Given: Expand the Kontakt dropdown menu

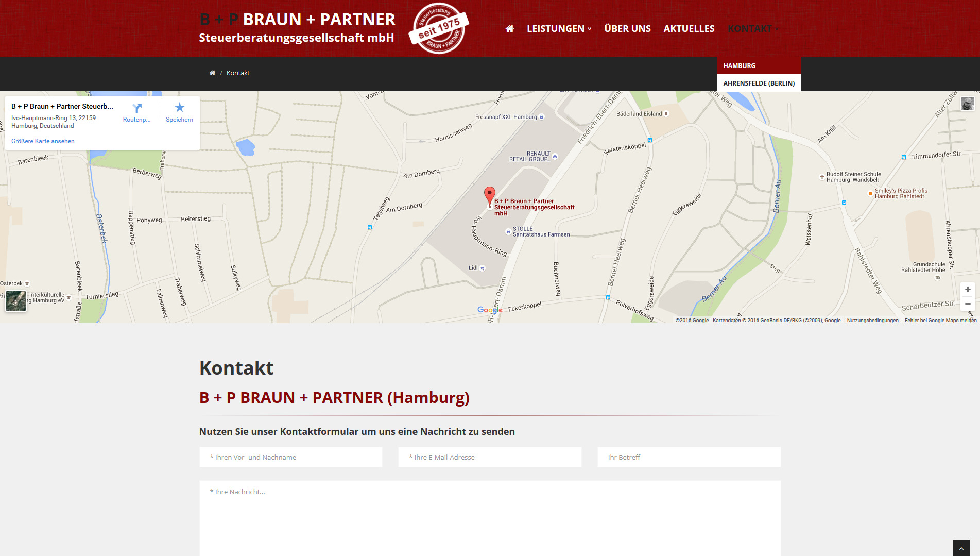Looking at the screenshot, I should click(x=753, y=29).
